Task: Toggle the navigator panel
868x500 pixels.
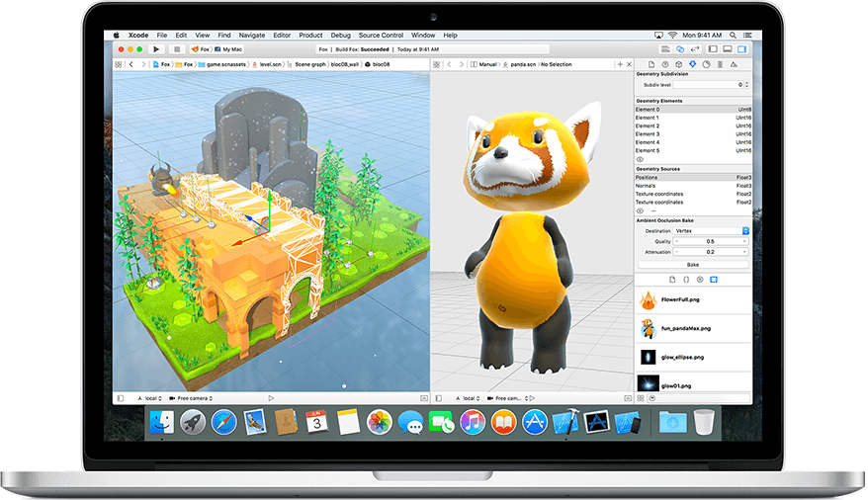Action: pos(713,49)
